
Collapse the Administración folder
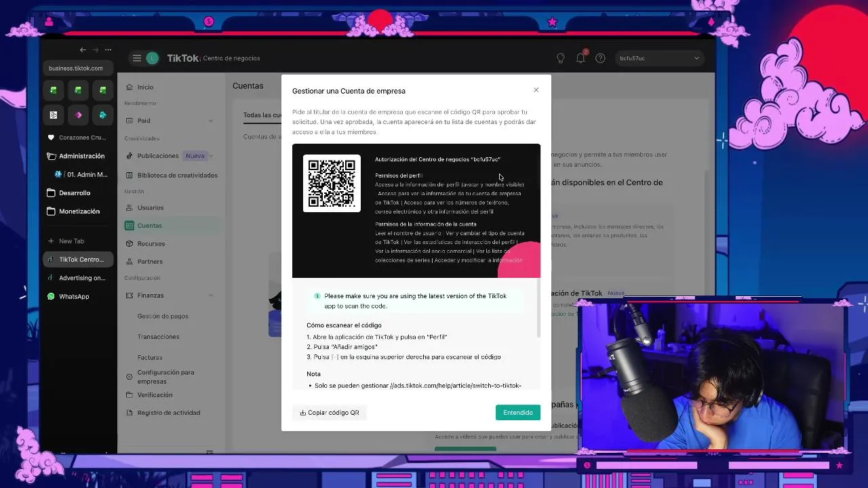[77, 156]
